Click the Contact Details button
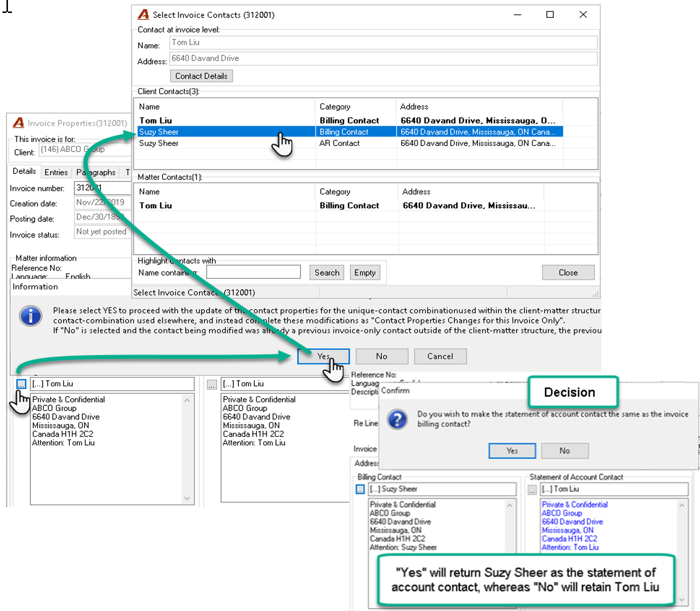This screenshot has height=611, width=700. click(201, 76)
